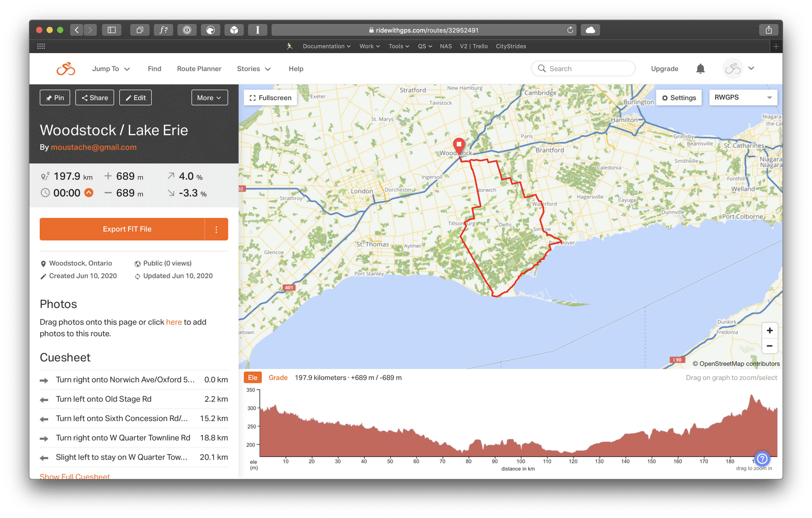The image size is (812, 518).
Task: Click the Search field
Action: (x=583, y=68)
